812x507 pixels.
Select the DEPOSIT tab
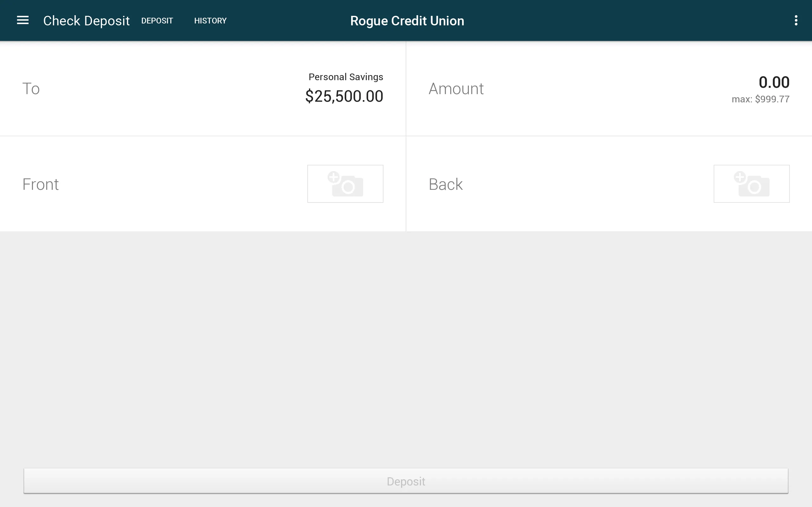pyautogui.click(x=157, y=21)
